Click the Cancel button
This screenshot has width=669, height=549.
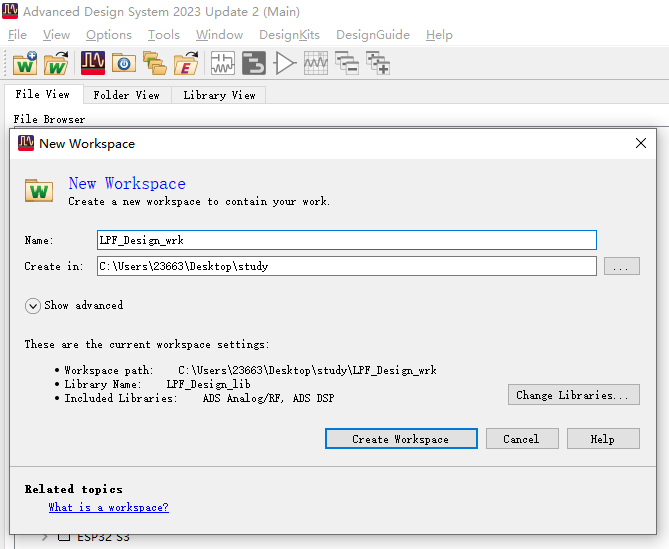point(522,439)
